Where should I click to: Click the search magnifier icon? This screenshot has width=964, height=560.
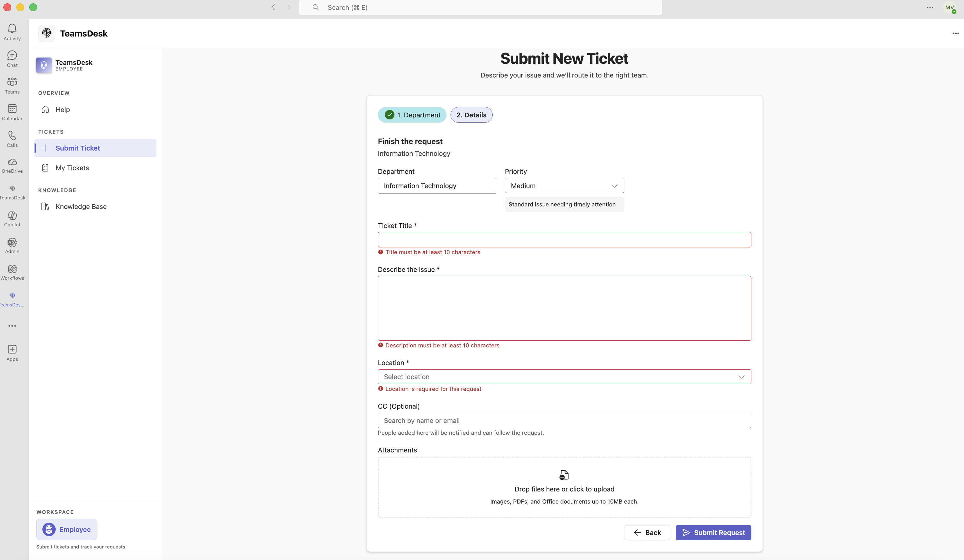(316, 7)
